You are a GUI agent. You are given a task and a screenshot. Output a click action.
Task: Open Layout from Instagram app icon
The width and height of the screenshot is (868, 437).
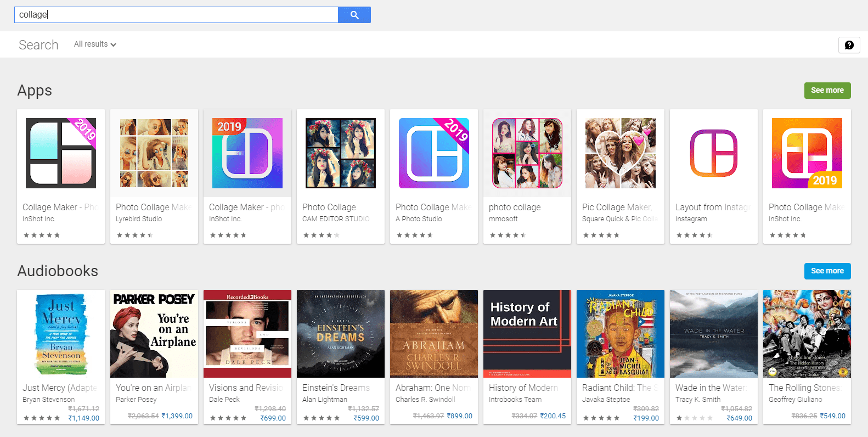(714, 153)
